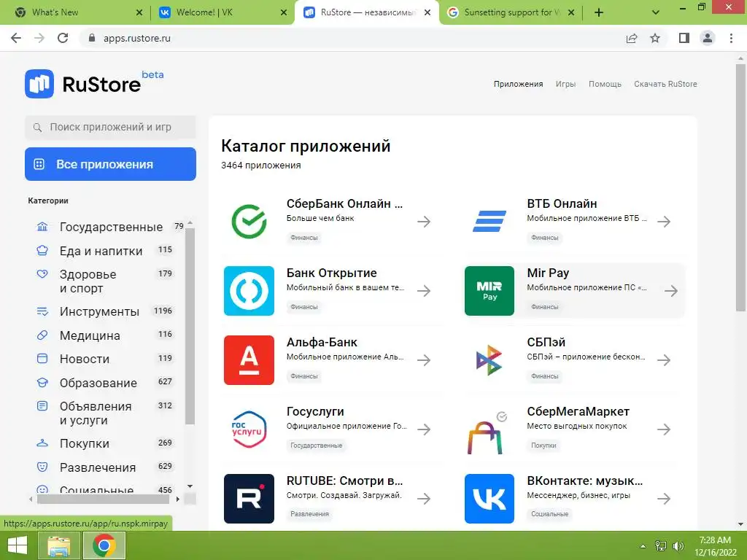Open the SberBank Online app icon
Viewport: 747px width, 560px height.
(249, 222)
